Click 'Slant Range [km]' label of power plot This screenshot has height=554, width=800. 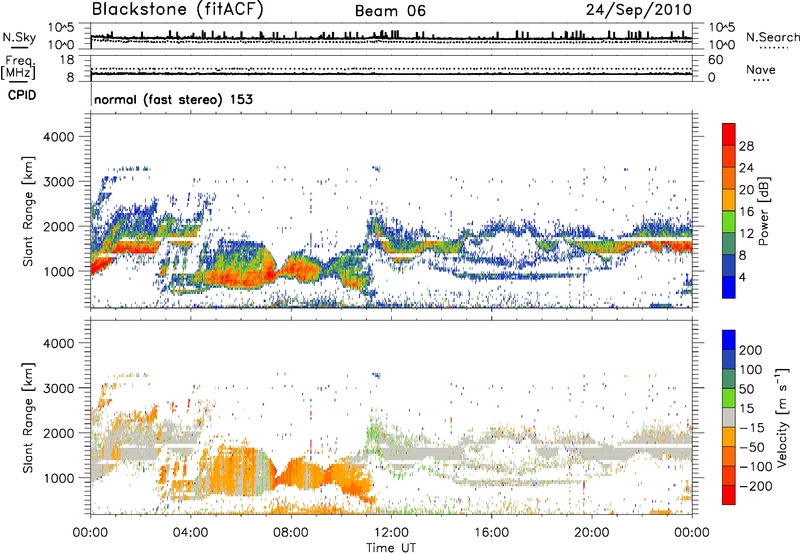point(28,211)
